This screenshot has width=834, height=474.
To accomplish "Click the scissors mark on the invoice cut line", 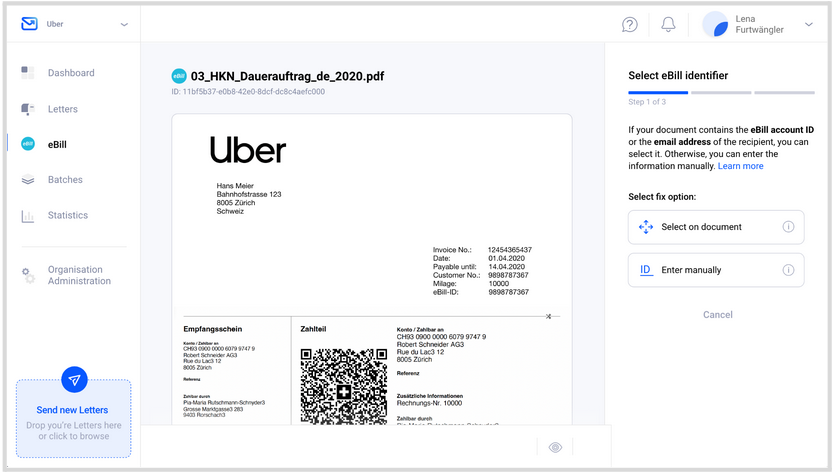I will click(548, 317).
